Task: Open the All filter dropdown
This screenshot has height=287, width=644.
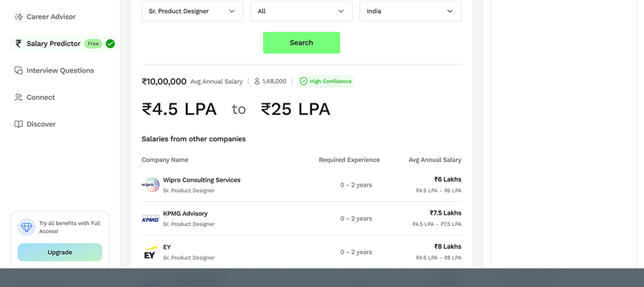Action: [301, 11]
